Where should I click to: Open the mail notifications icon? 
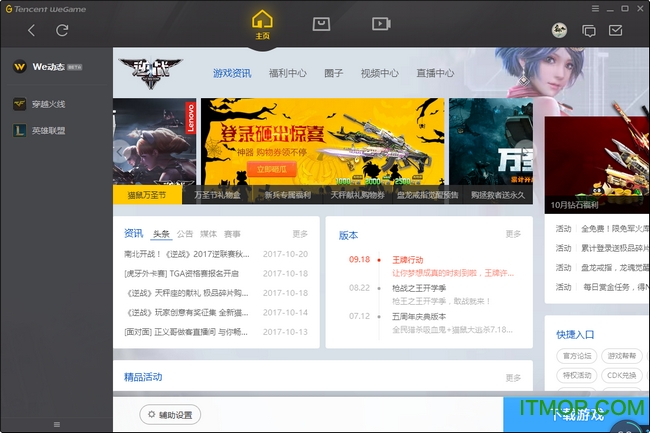[x=616, y=30]
